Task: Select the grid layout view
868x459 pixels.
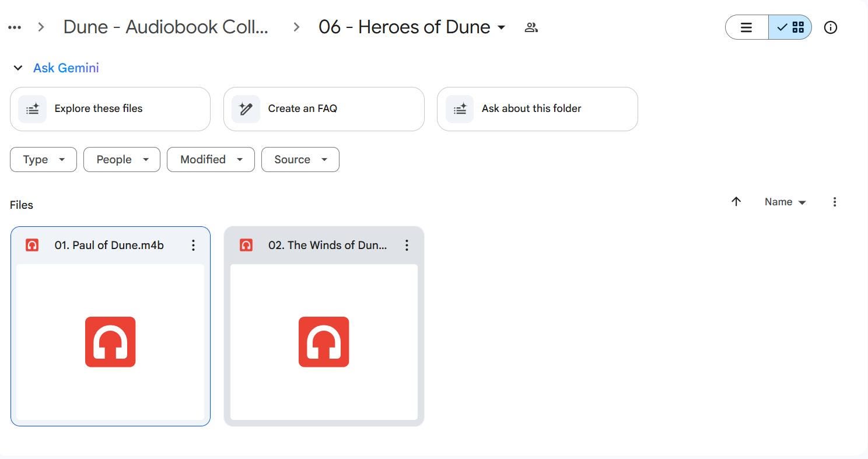Action: tap(790, 27)
